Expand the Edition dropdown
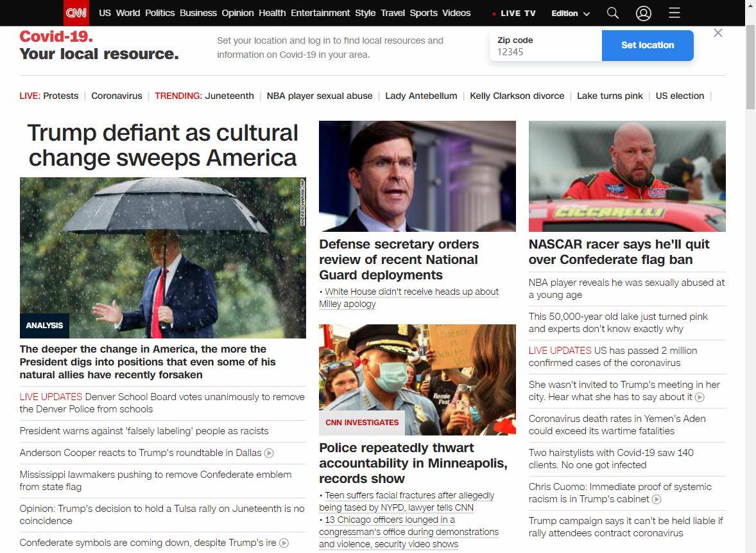Screen dimensions: 756x553 pos(571,13)
